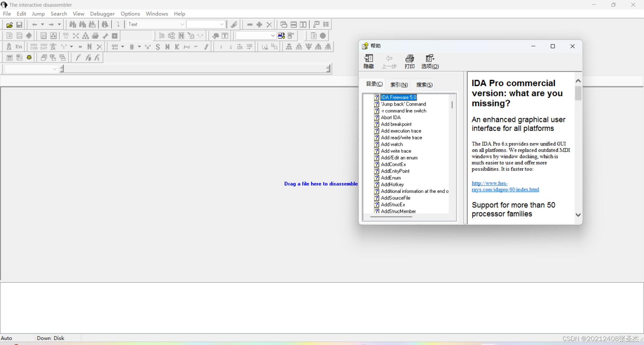
Task: Click the 'x' character operand icon
Action: click(x=148, y=47)
